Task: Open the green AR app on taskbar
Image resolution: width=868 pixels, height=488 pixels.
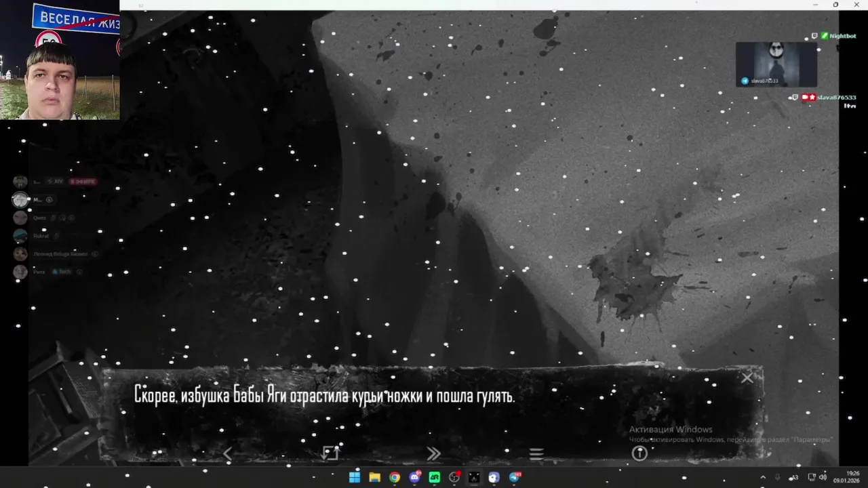Action: [x=435, y=477]
